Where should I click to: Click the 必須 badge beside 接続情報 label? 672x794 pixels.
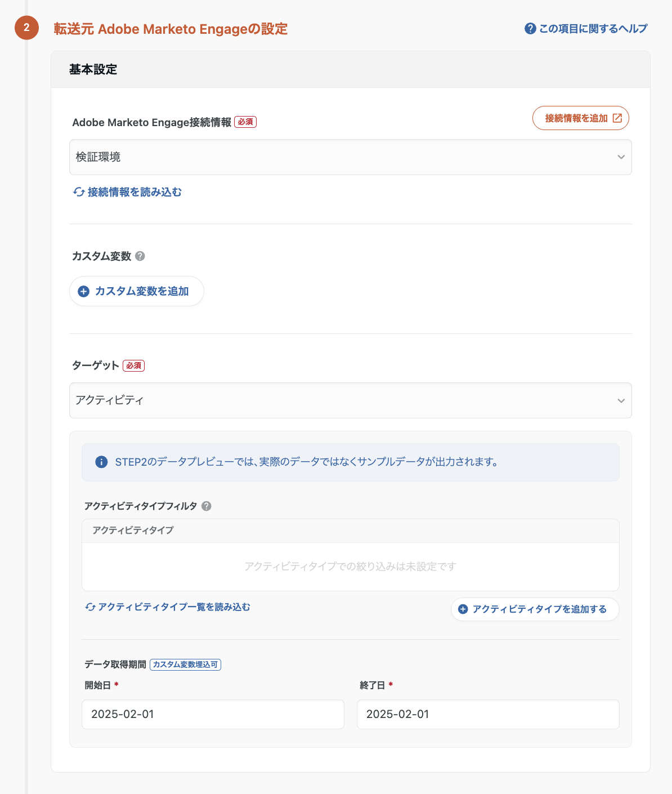[x=245, y=122]
